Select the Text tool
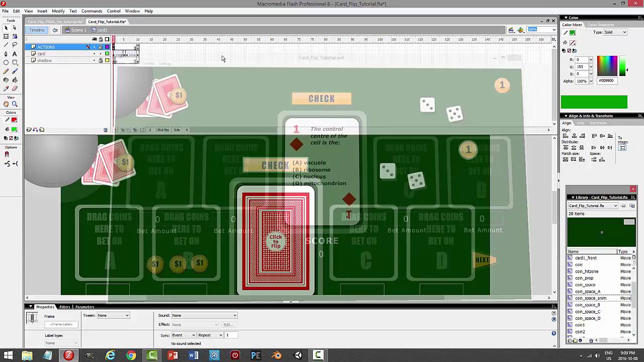The width and height of the screenshot is (644, 362). click(15, 53)
